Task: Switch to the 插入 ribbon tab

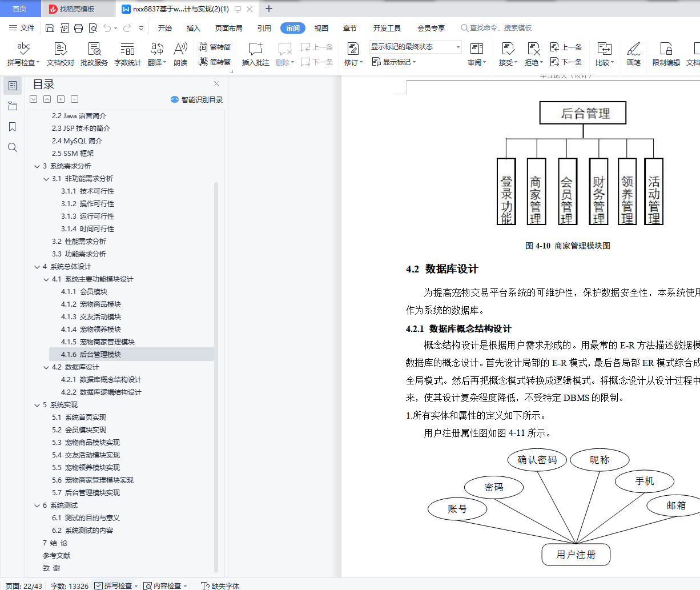Action: coord(194,28)
